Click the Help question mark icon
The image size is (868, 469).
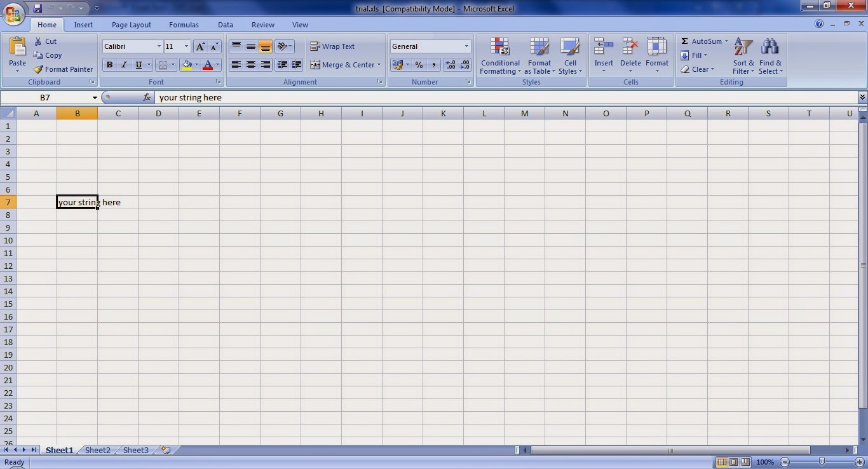819,25
